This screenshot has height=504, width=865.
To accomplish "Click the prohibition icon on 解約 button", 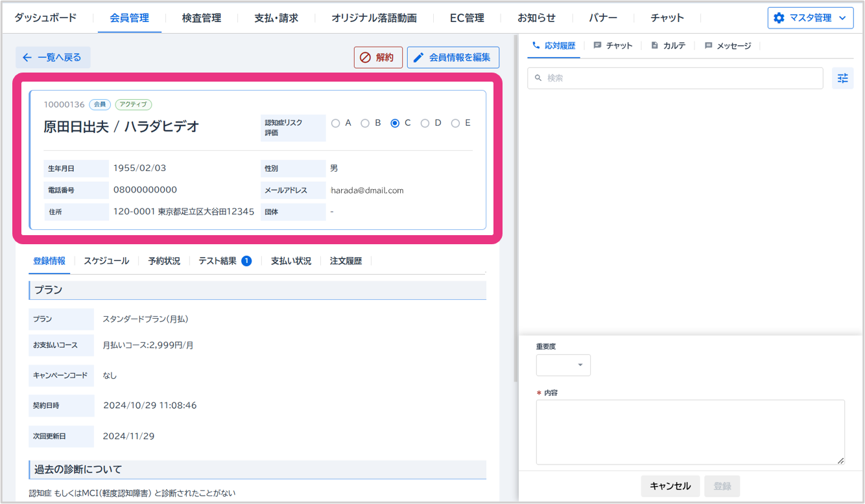I will point(365,58).
